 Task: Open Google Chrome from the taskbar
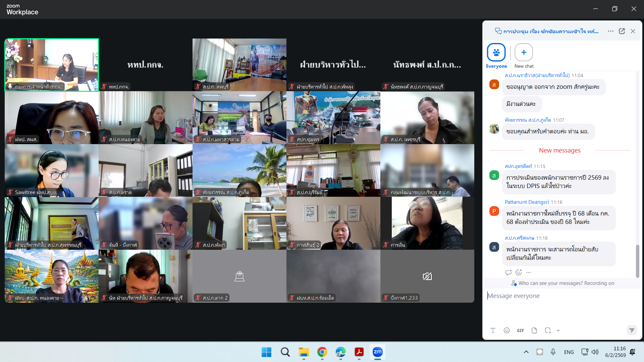pos(322,352)
